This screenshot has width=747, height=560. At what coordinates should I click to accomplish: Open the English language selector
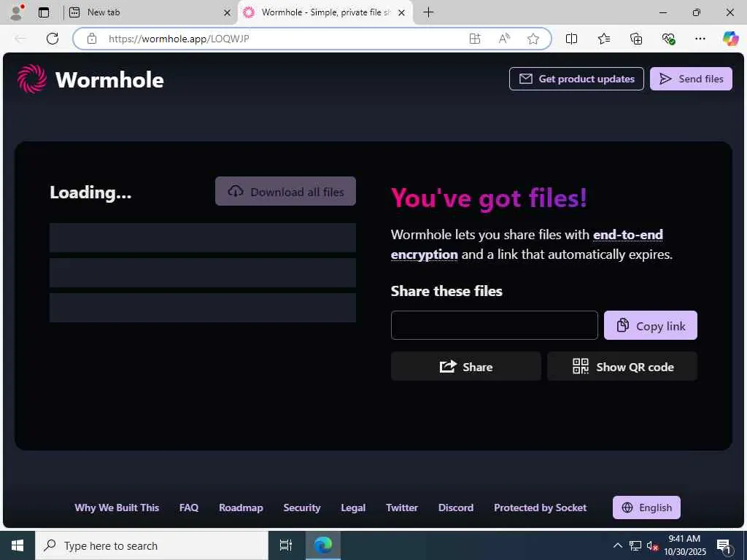pyautogui.click(x=646, y=507)
